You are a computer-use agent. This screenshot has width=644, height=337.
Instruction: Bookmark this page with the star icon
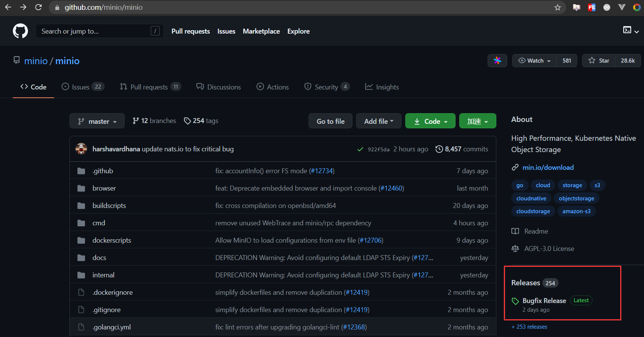(x=558, y=8)
